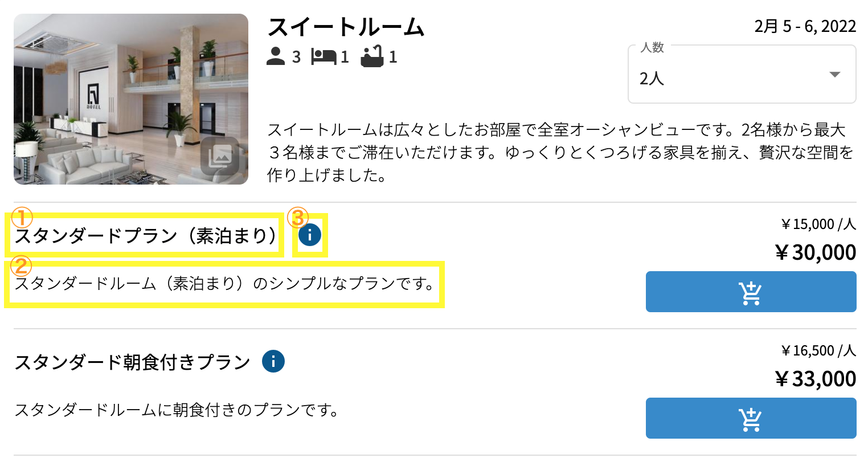This screenshot has width=868, height=466.
Task: Click the bathtub count icon
Action: click(372, 56)
